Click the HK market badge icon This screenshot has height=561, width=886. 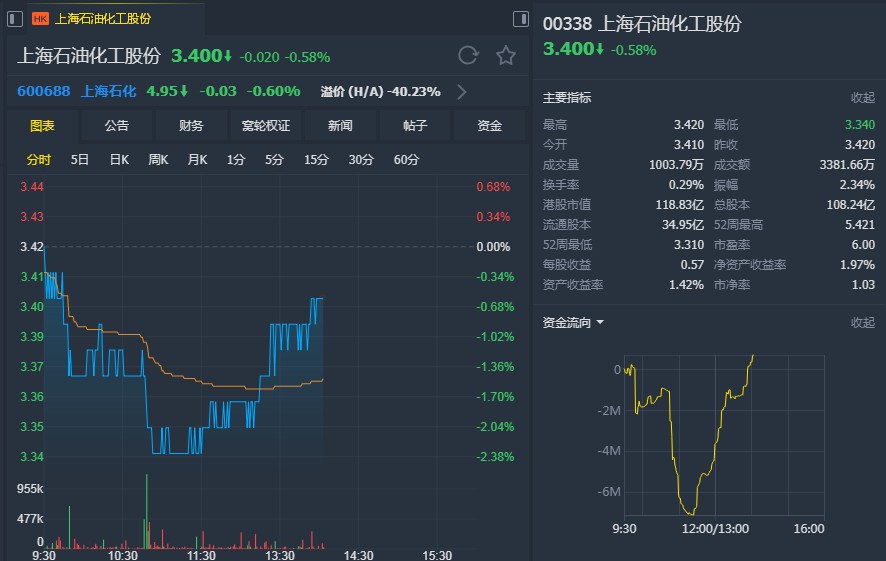[x=40, y=19]
